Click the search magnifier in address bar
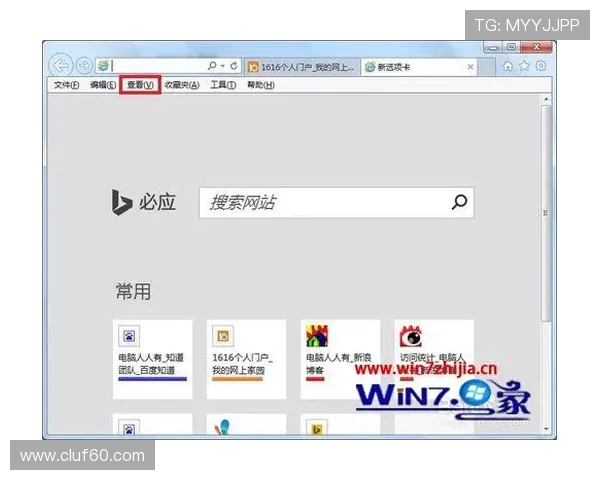Viewport: 600px width, 480px height. click(x=212, y=66)
